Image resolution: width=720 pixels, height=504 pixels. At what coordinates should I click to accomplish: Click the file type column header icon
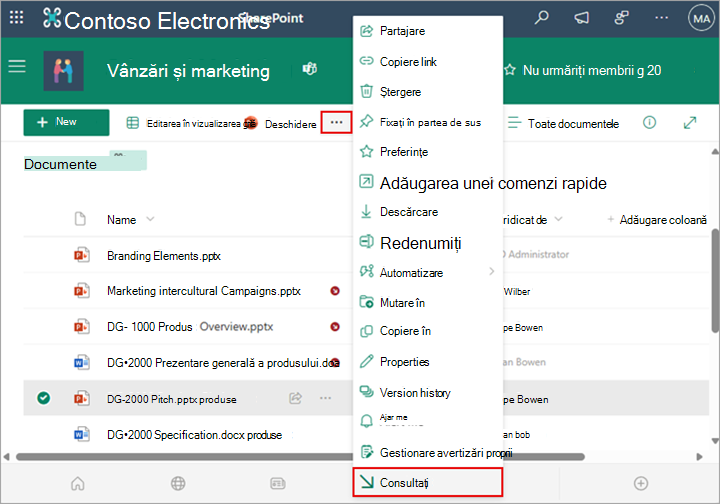[80, 219]
